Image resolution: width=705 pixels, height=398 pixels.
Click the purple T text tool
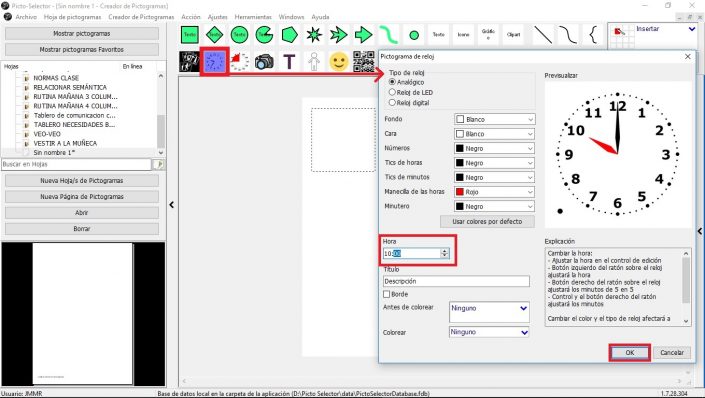[x=289, y=62]
